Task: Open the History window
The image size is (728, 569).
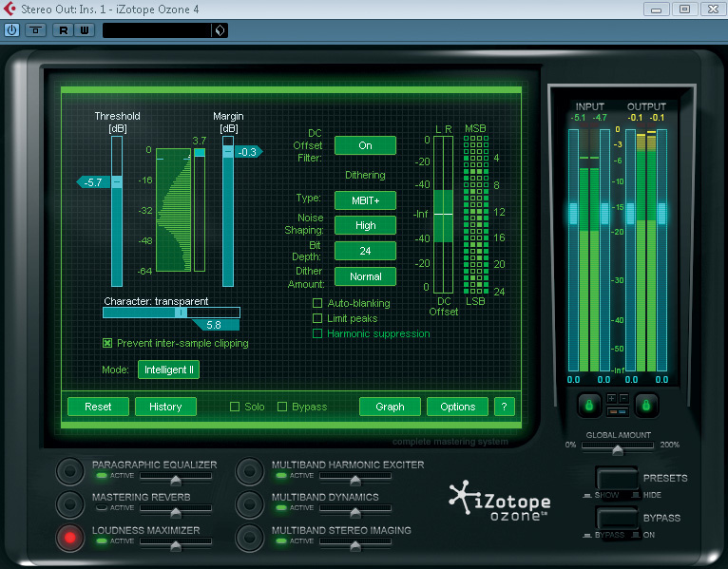Action: [165, 407]
